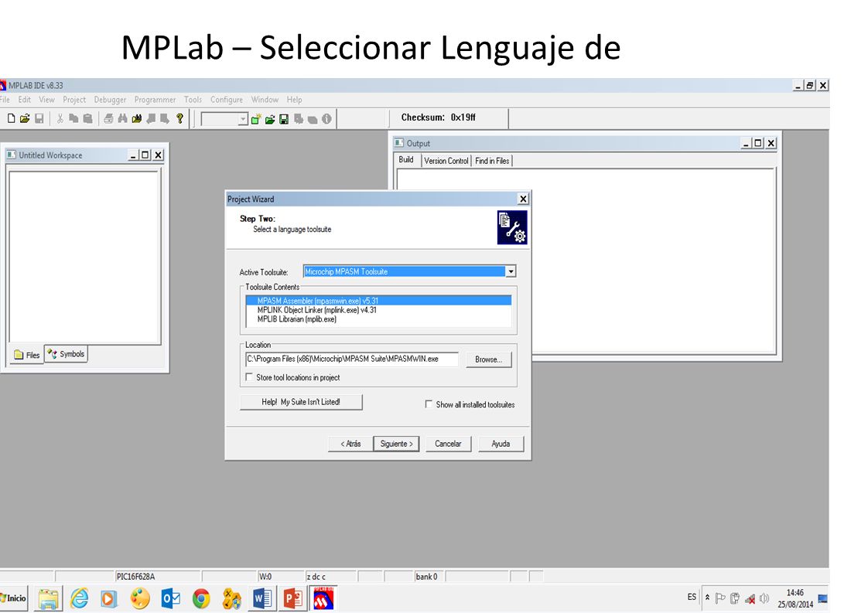Open Windows Media Player taskbar icon
Image resolution: width=868 pixels, height=613 pixels.
(x=109, y=598)
